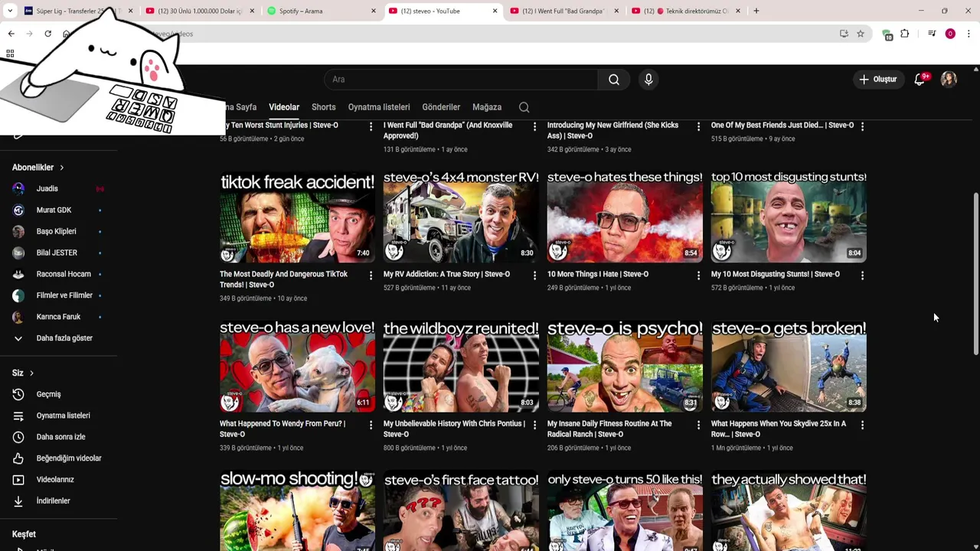Open the browser extensions puzzle icon

click(x=905, y=34)
